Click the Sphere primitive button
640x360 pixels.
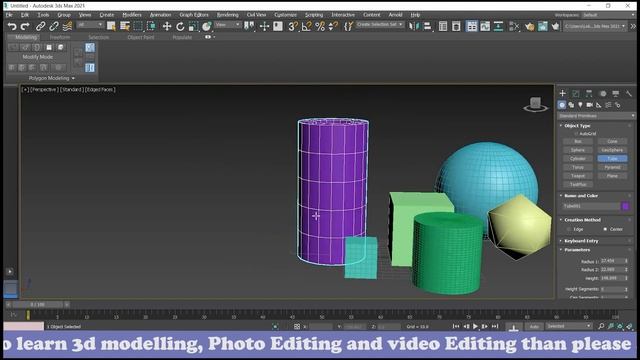pyautogui.click(x=578, y=150)
